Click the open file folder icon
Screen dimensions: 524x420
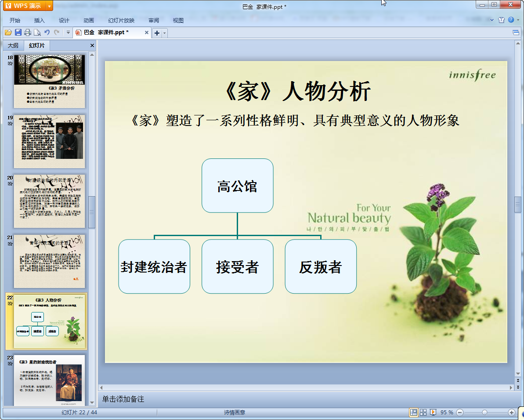coord(8,32)
